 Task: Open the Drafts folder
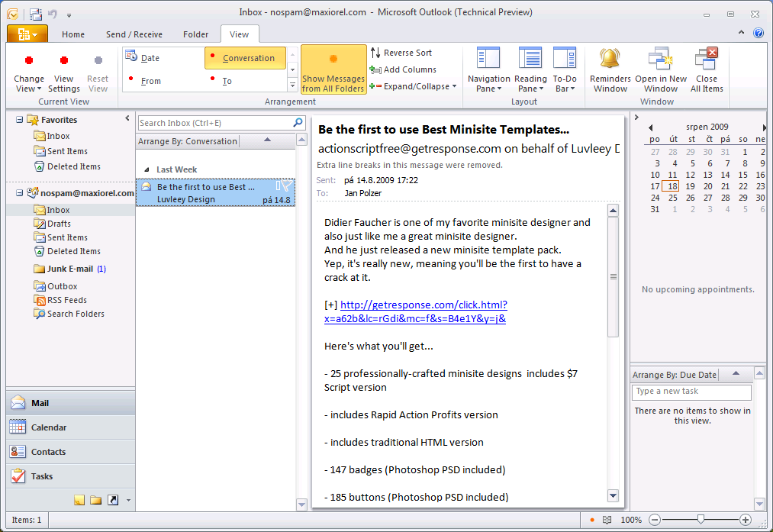[59, 224]
